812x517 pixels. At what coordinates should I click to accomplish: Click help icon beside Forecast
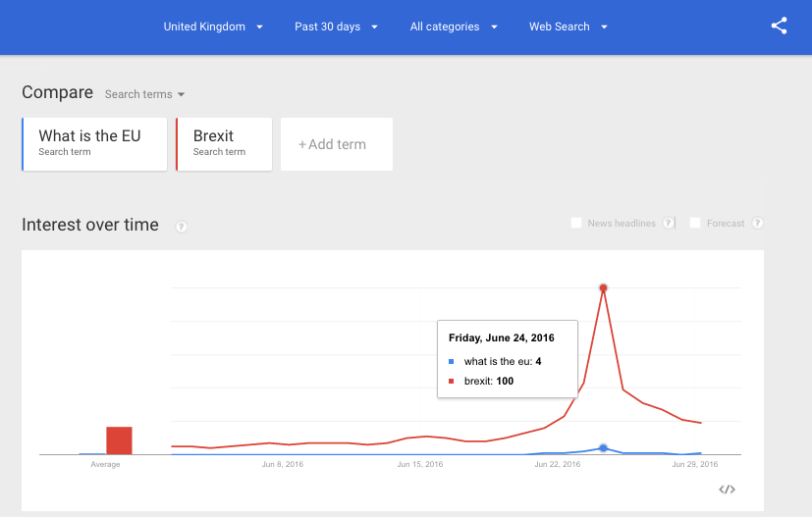click(757, 224)
